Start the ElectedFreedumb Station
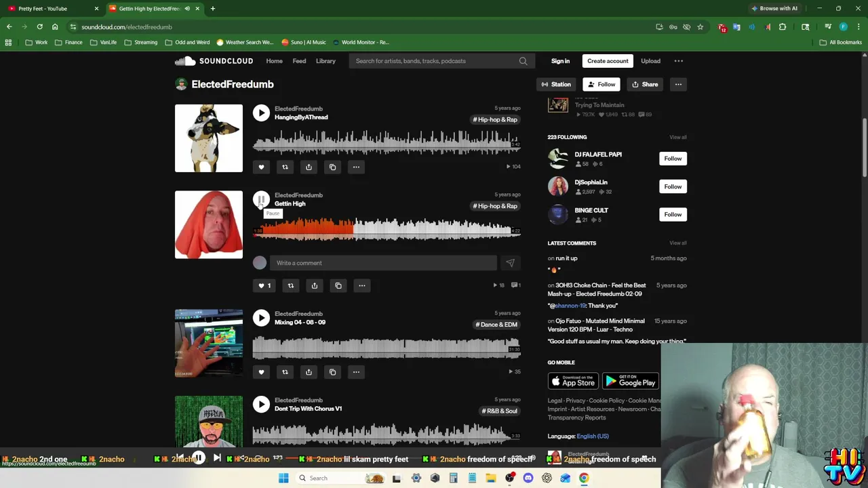Viewport: 868px width, 488px height. pos(555,85)
